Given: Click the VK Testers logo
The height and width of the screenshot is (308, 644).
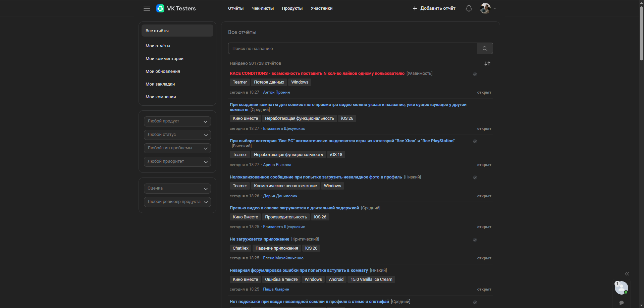Looking at the screenshot, I should [176, 8].
